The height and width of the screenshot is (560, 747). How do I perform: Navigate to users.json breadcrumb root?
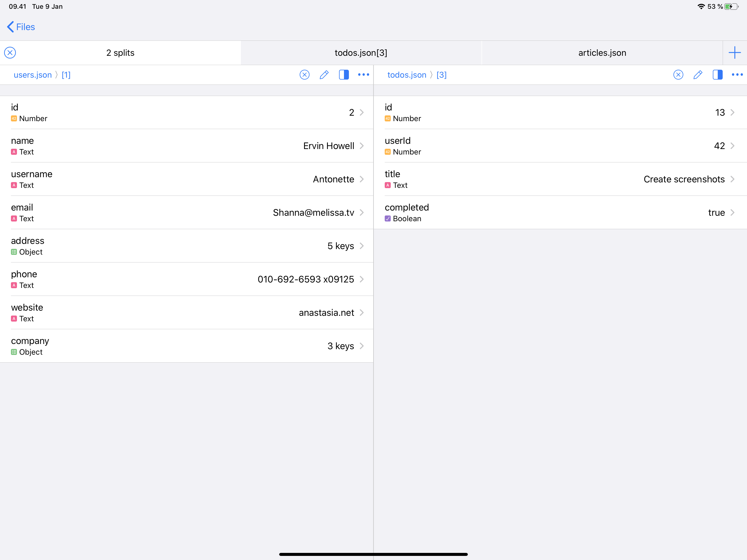[x=33, y=75]
